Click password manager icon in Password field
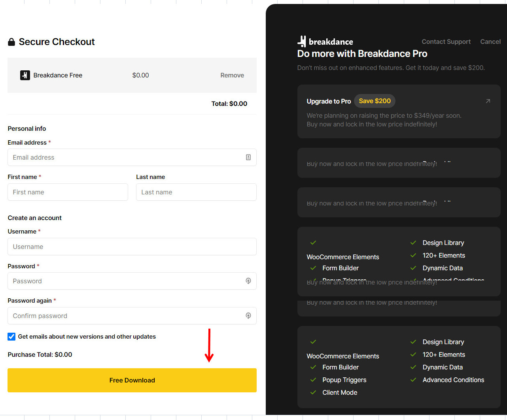This screenshot has height=420, width=507. (248, 281)
